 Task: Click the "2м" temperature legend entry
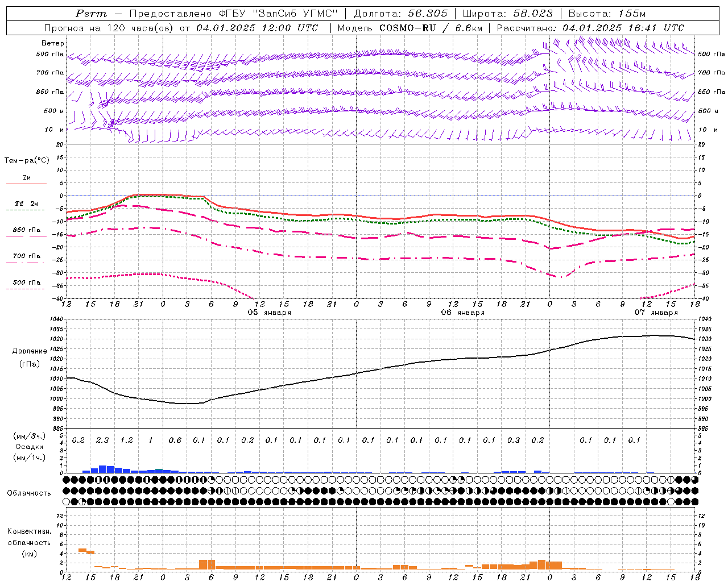(x=27, y=177)
